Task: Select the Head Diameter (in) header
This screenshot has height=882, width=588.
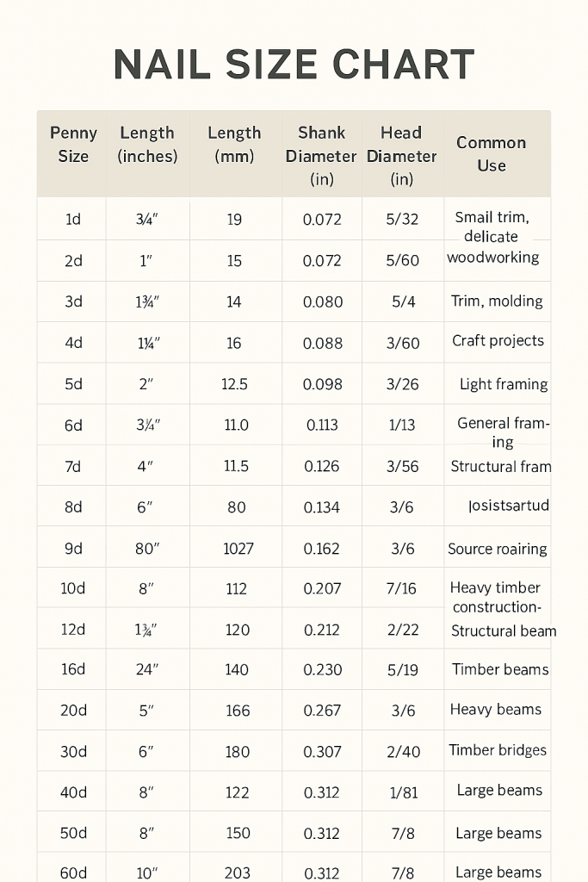Action: (x=401, y=156)
